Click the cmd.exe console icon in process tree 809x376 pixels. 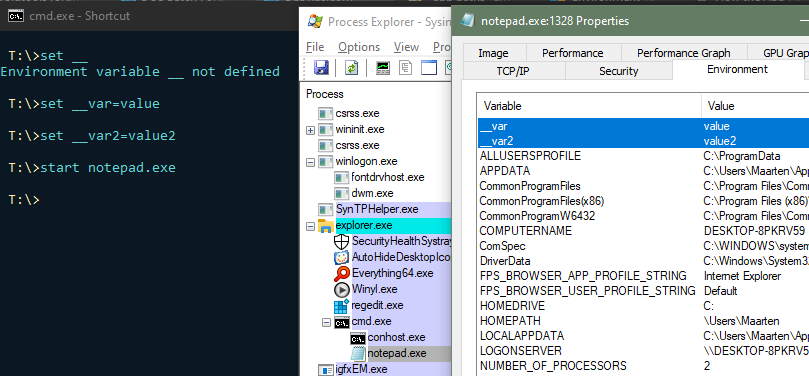(342, 322)
